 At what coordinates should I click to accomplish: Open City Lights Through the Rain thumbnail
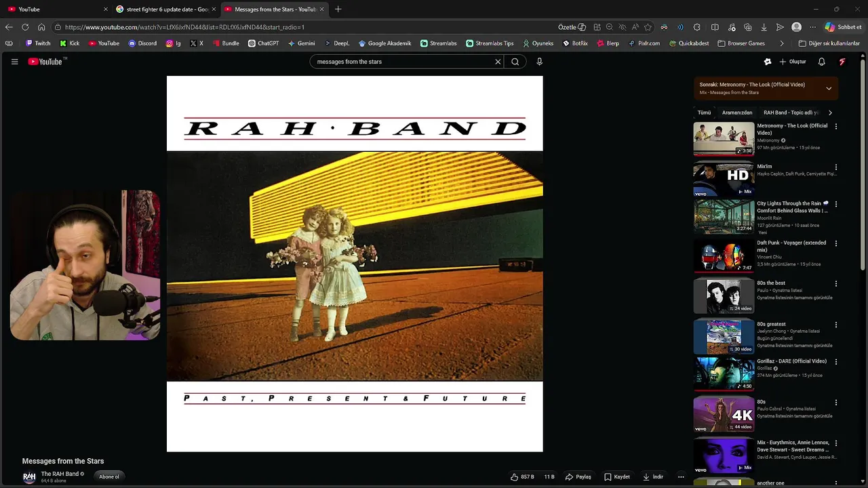click(x=724, y=216)
